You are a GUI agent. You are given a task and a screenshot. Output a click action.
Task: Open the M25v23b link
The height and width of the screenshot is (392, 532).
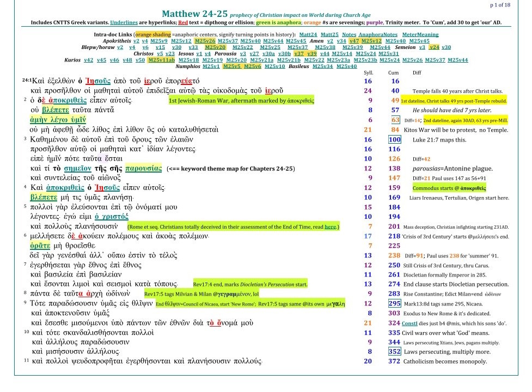pyautogui.click(x=365, y=60)
